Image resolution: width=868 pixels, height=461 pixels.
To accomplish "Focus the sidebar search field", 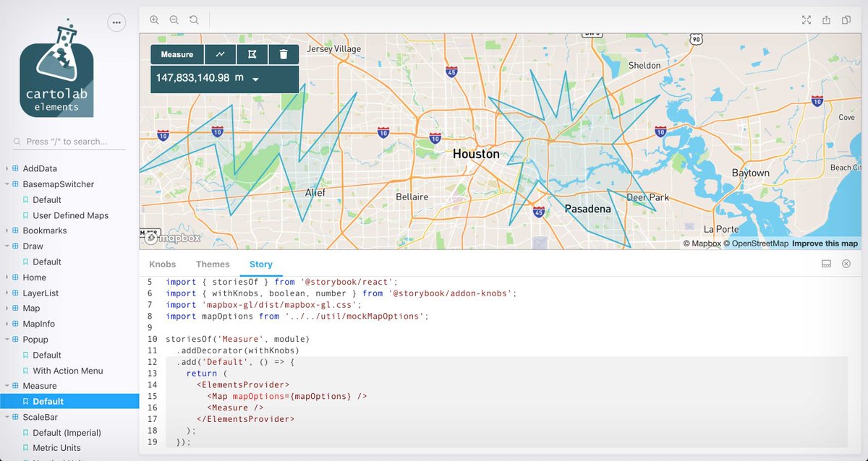I will (69, 142).
